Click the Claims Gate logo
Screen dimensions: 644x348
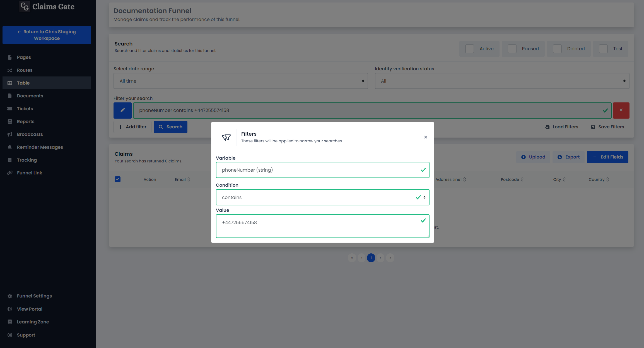(x=47, y=6)
